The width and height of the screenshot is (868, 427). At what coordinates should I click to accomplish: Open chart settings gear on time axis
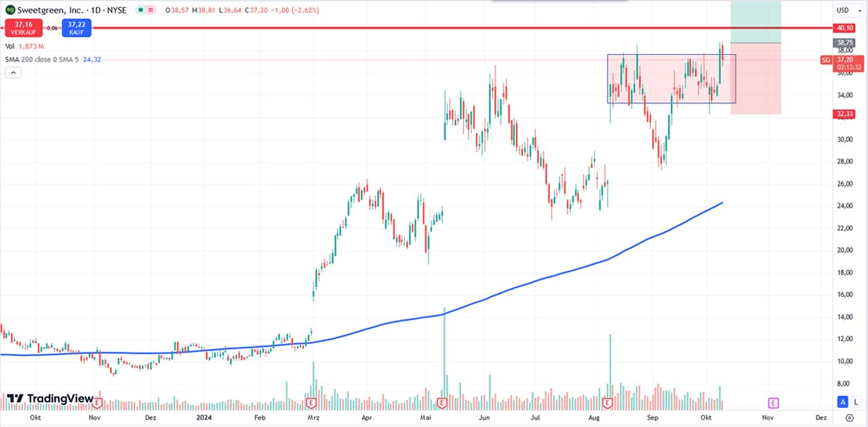point(849,418)
